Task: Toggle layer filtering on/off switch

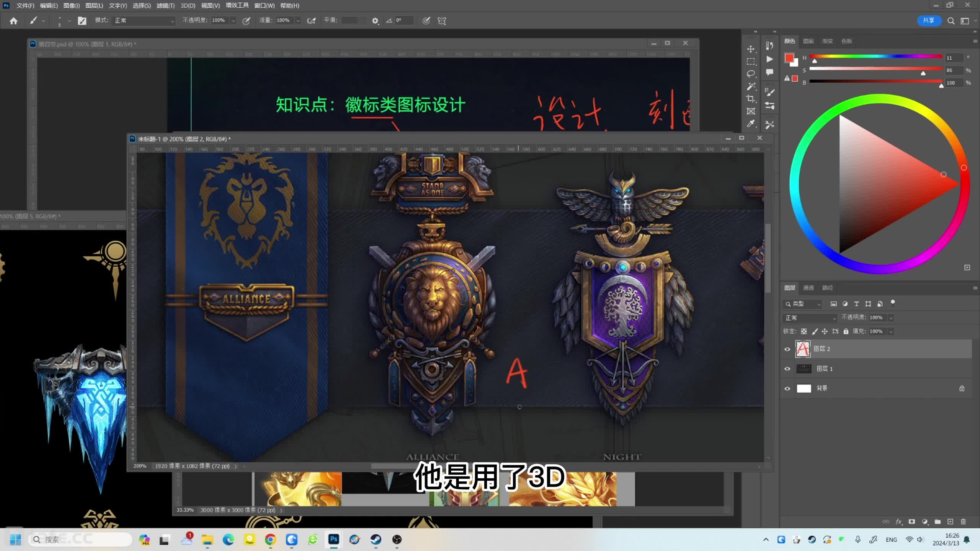Action: 893,303
